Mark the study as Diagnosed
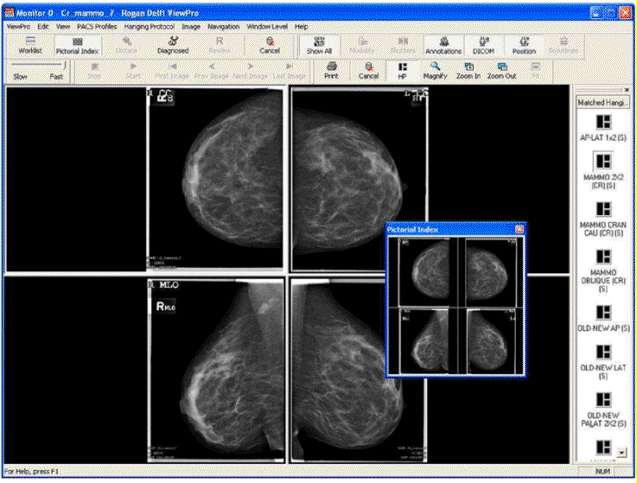This screenshot has width=637, height=483. point(173,43)
